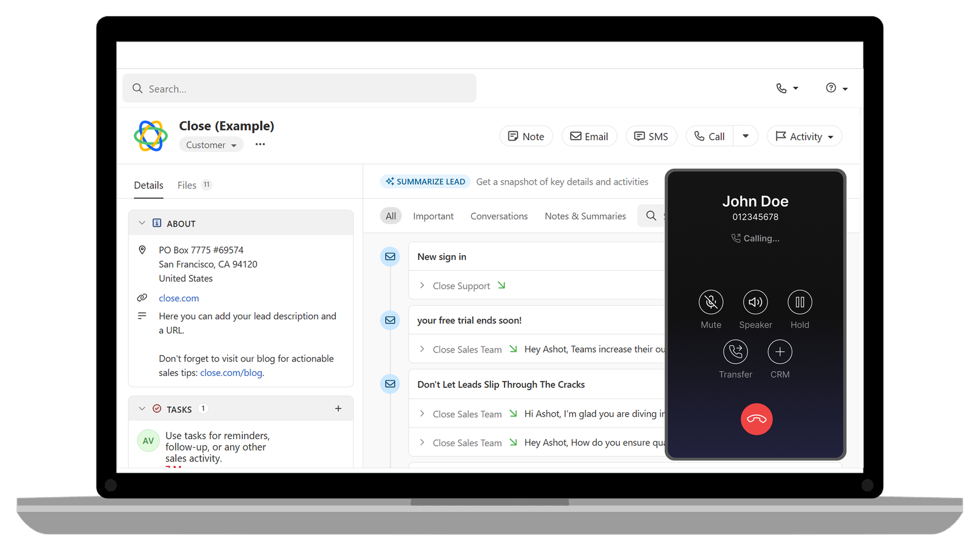Image resolution: width=980 pixels, height=551 pixels.
Task: Click the SUMMARIZE LEAD button
Action: (425, 182)
